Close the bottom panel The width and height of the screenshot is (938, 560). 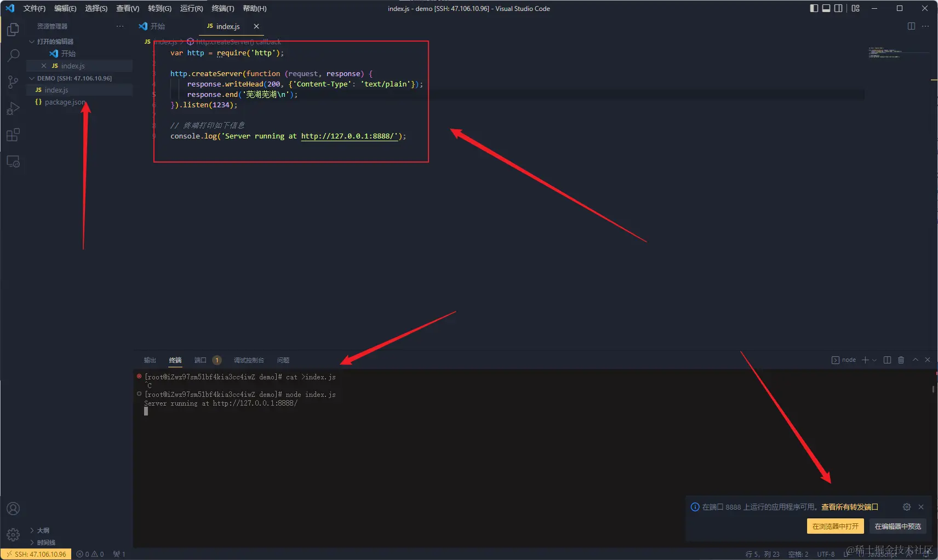(928, 360)
